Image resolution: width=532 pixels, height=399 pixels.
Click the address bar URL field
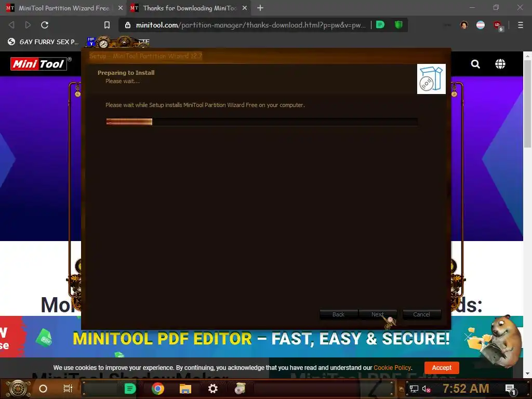250,25
